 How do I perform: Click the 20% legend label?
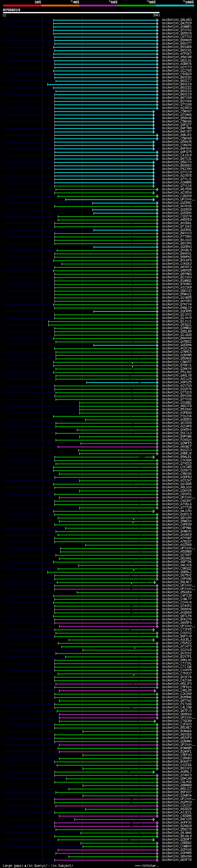coord(38,2)
